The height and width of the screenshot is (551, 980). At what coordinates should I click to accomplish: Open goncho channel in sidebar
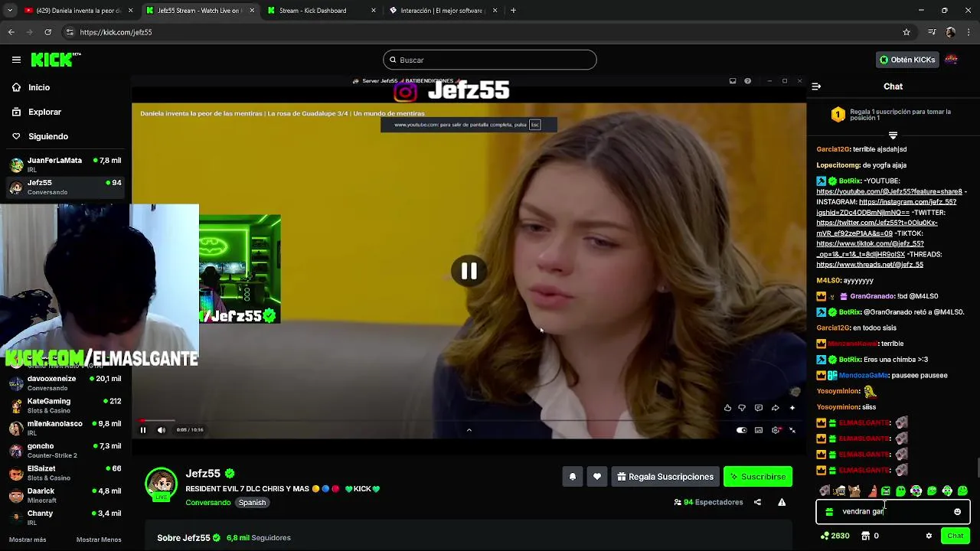[x=65, y=450]
